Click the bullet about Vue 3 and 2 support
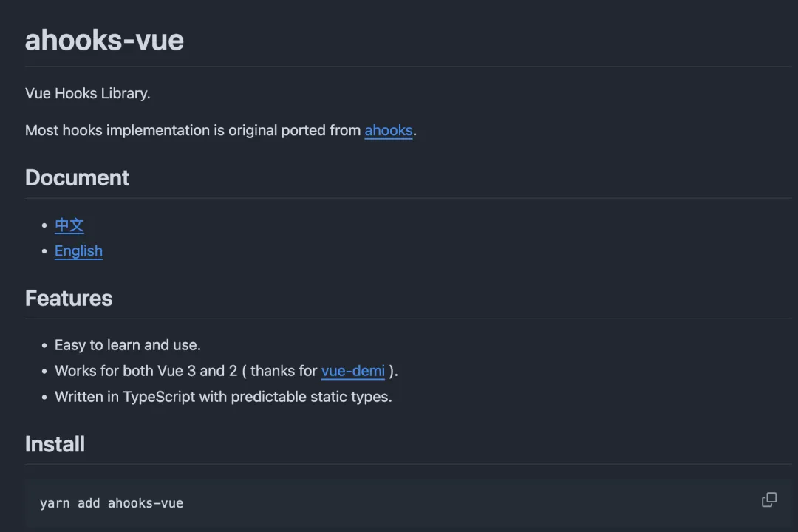The width and height of the screenshot is (798, 532). [x=225, y=371]
